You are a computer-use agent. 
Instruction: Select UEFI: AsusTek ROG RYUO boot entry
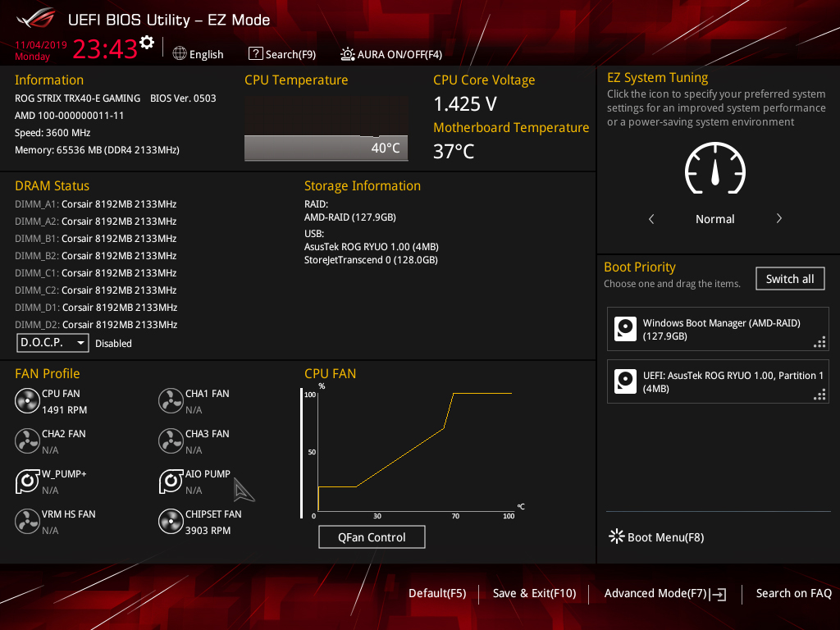point(718,381)
